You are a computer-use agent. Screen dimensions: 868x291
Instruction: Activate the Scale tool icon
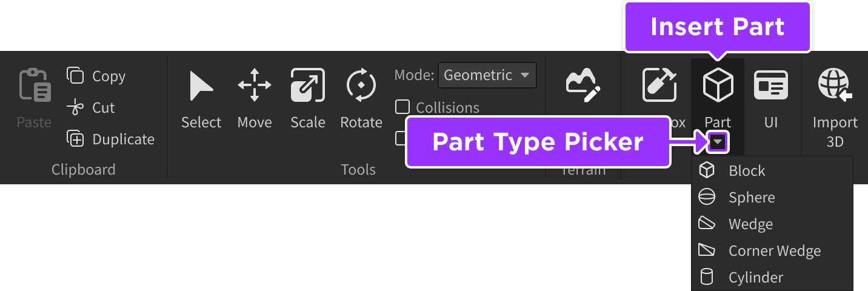307,85
